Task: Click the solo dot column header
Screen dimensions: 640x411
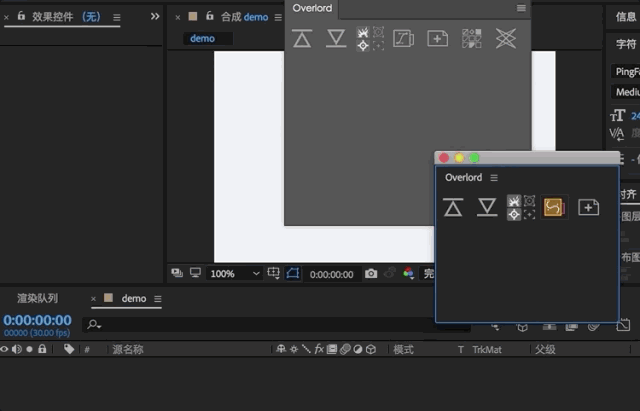Action: point(29,349)
